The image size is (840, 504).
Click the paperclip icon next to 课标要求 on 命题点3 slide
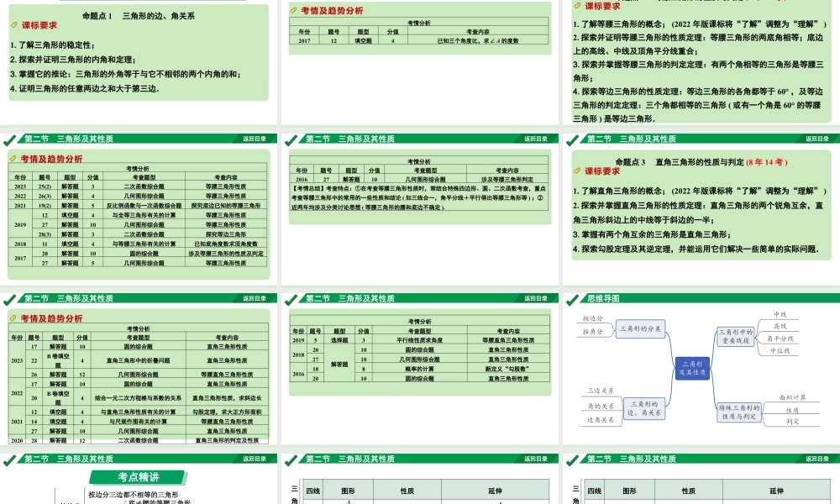[575, 169]
